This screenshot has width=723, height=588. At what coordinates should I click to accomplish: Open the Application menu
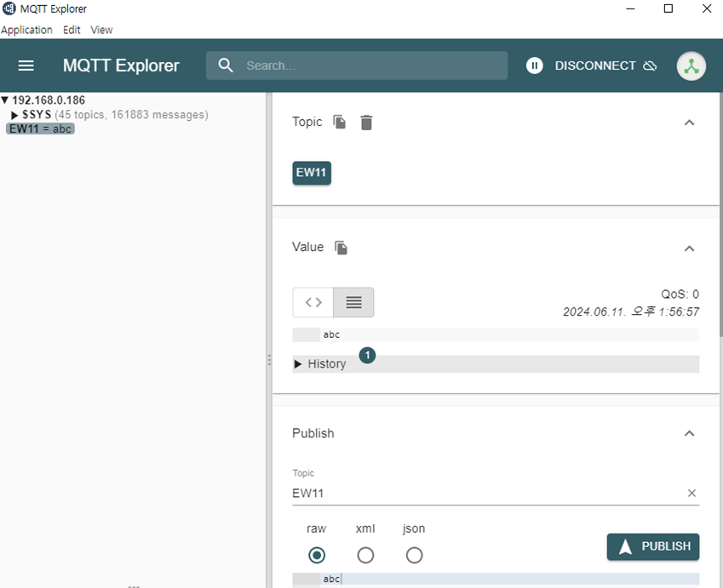tap(26, 30)
